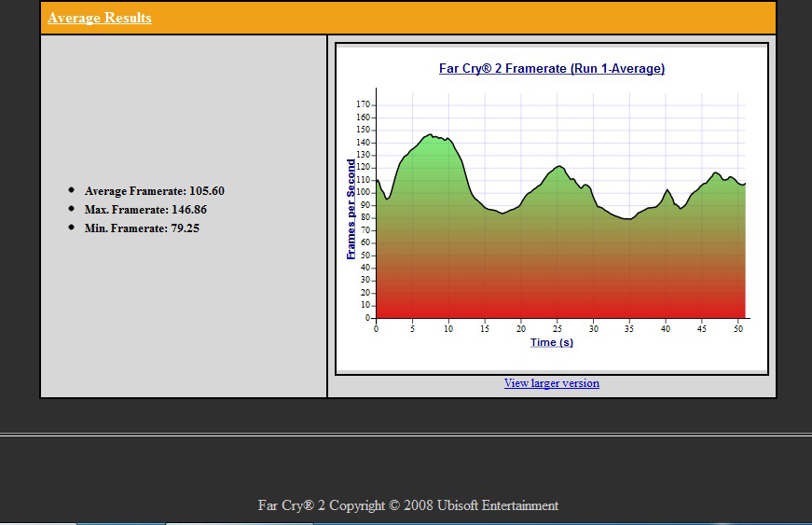Screen dimensions: 812x525
Task: Click the 0 origin on the time axis
Action: (376, 329)
